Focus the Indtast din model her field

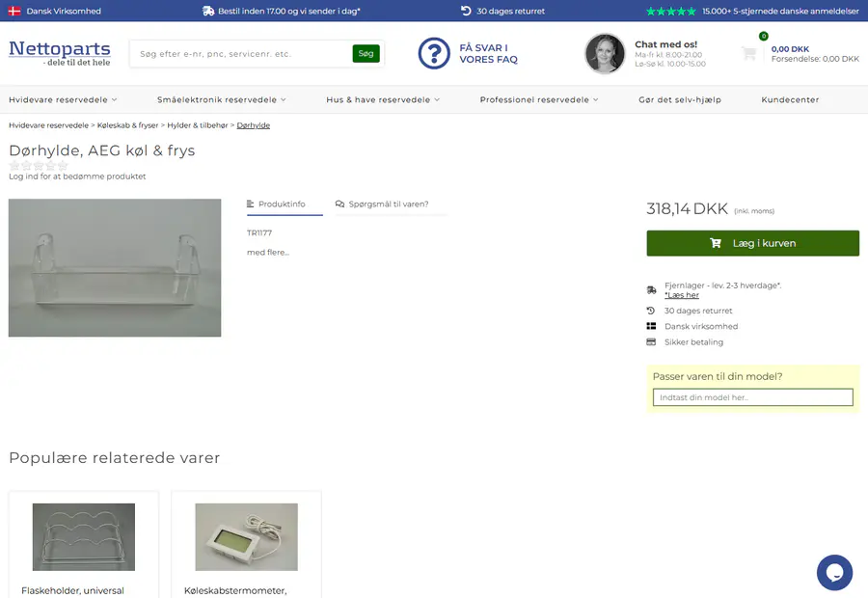click(x=753, y=397)
